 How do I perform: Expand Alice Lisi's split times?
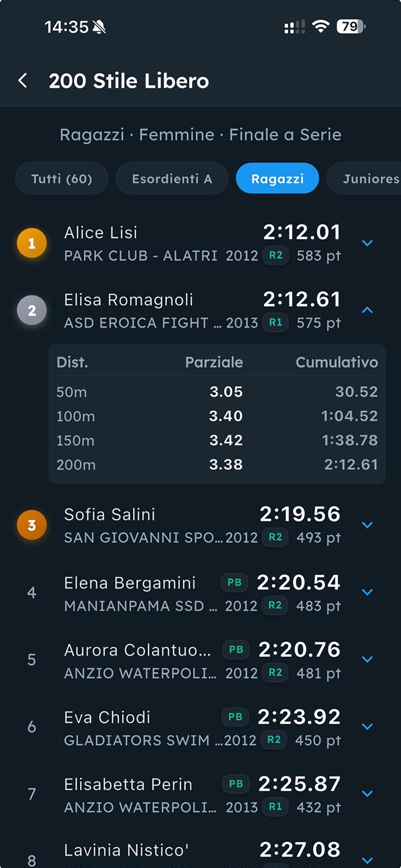click(367, 243)
